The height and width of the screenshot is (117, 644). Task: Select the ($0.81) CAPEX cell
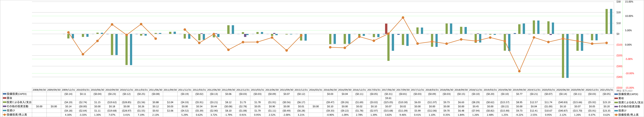coord(403,94)
